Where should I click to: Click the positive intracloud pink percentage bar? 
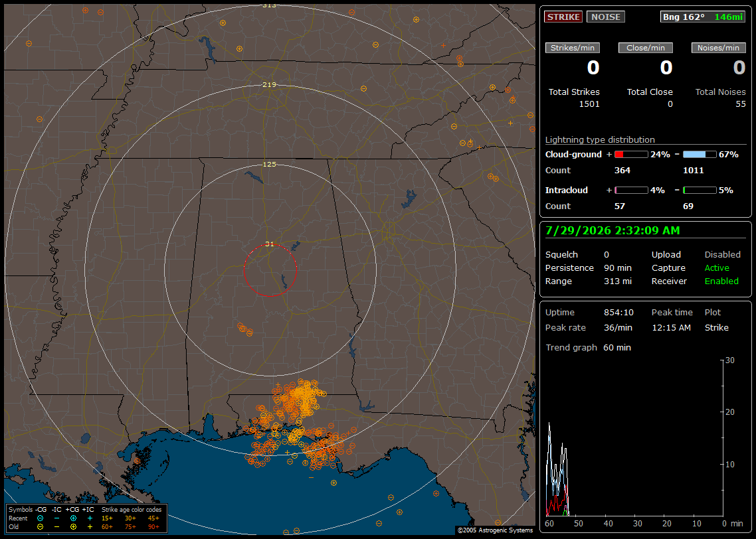[x=631, y=191]
